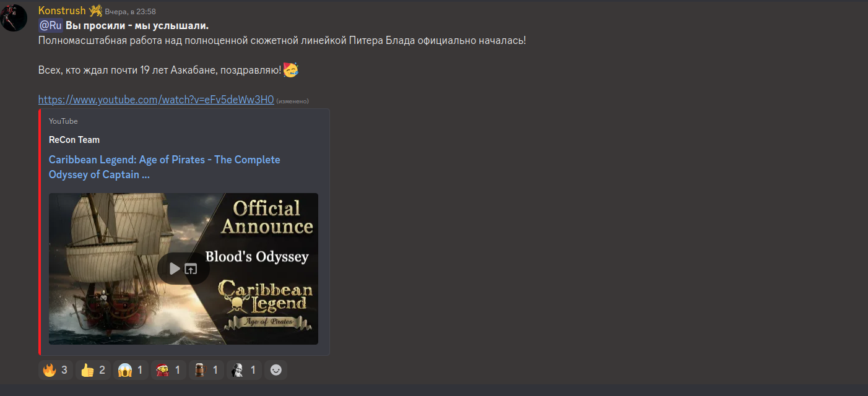Click the @Ru role mention
Screen dimensions: 868x396
[x=50, y=25]
